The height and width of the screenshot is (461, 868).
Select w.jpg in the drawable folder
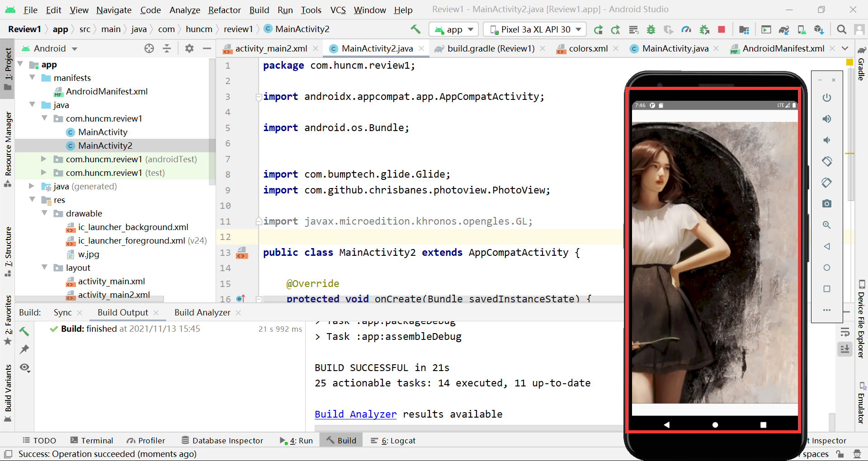(89, 254)
